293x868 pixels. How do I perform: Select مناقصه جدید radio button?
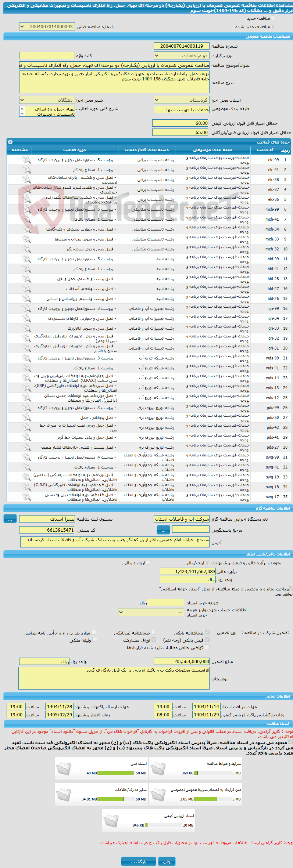click(x=273, y=18)
